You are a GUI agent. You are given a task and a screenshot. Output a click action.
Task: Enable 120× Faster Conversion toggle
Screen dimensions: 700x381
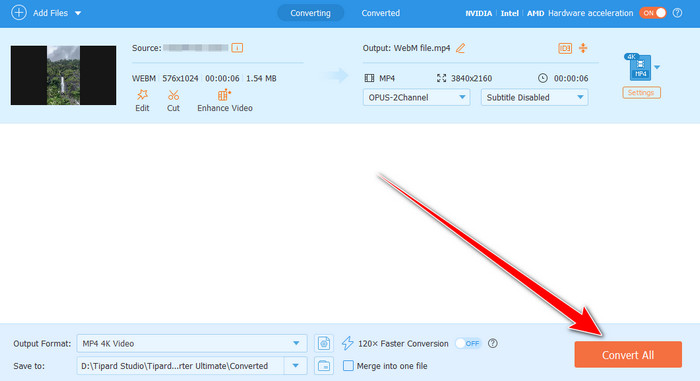(x=467, y=343)
